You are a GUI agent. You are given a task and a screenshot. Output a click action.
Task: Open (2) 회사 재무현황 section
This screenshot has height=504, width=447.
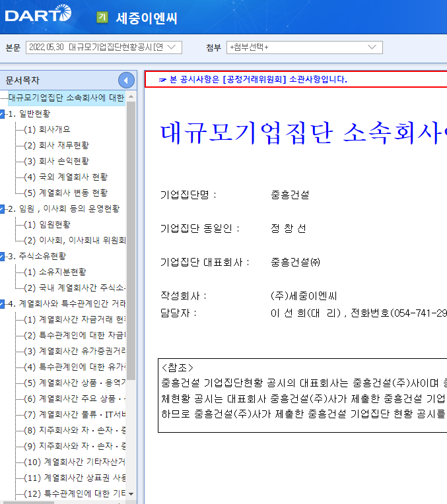[x=56, y=145]
